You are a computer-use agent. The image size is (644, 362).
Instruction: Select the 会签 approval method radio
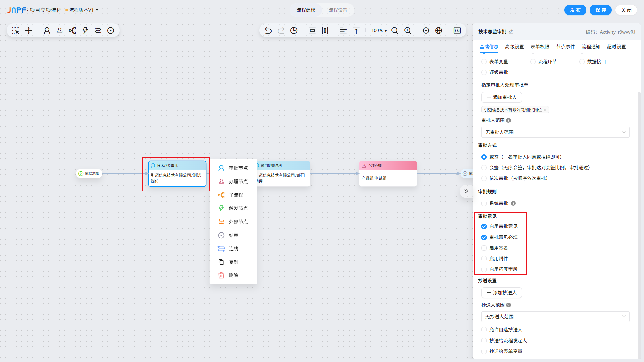[x=484, y=168]
